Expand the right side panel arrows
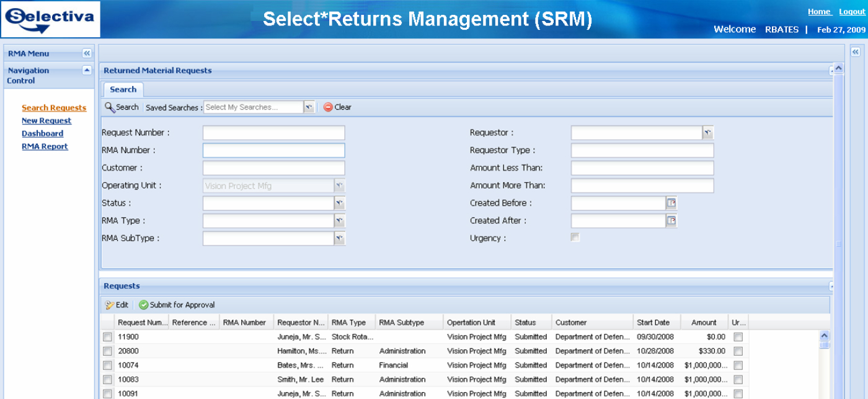 click(856, 53)
